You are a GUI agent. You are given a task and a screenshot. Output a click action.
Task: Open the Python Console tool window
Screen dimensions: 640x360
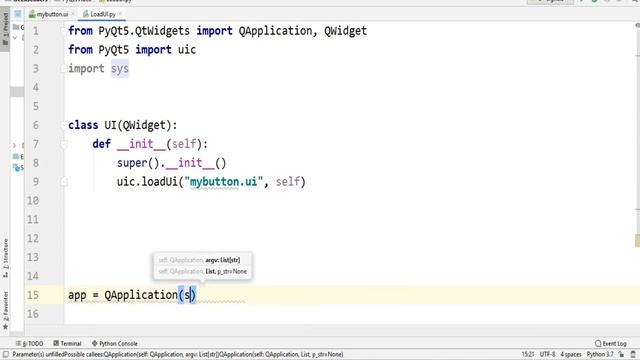[x=115, y=344]
